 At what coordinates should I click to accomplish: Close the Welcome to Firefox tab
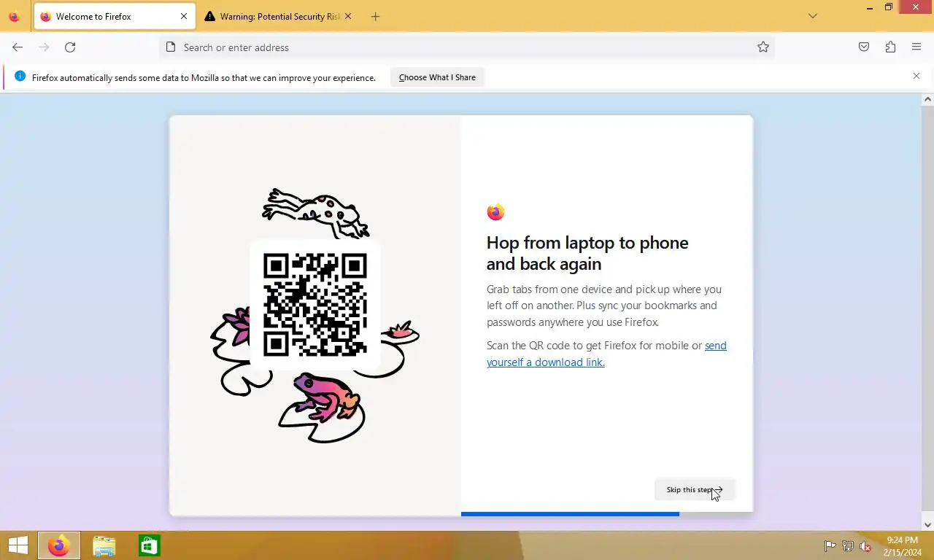pos(184,16)
